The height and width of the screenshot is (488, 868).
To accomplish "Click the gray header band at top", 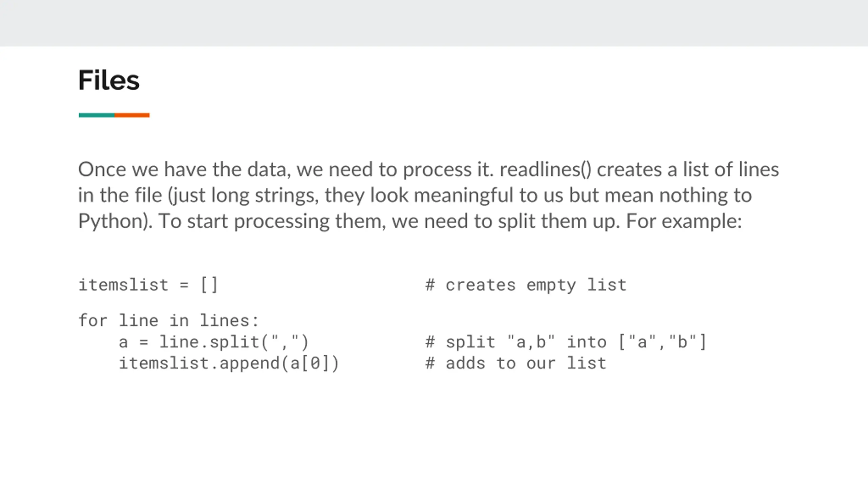I will pos(434,23).
